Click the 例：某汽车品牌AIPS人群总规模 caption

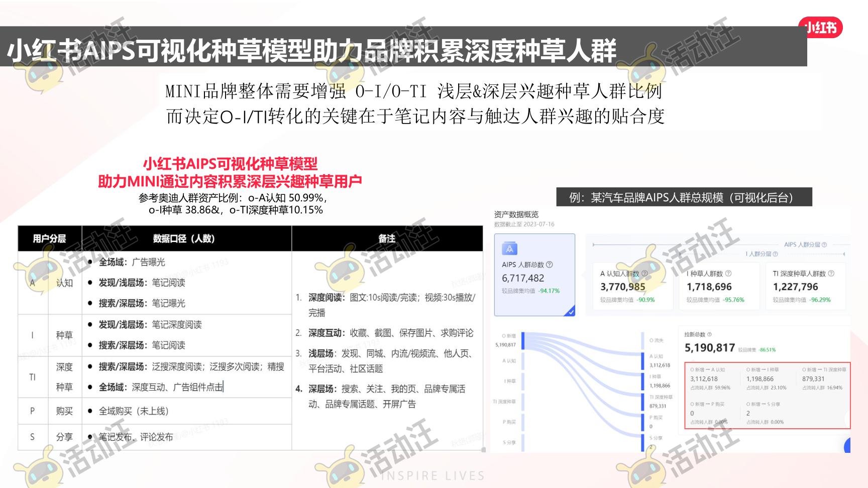(684, 197)
